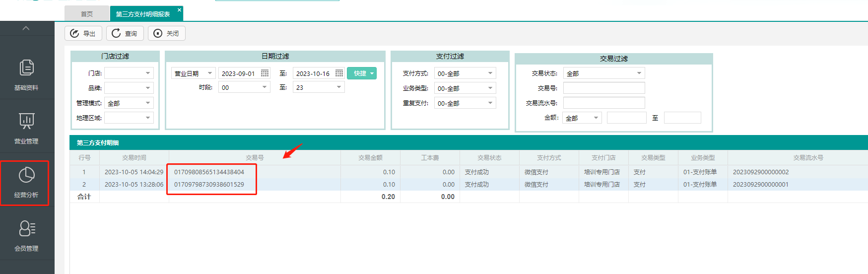Click the 合计 totals row label

(x=84, y=197)
